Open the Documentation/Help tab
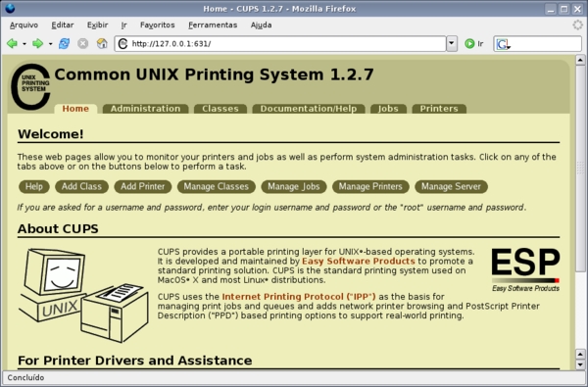 click(x=309, y=109)
